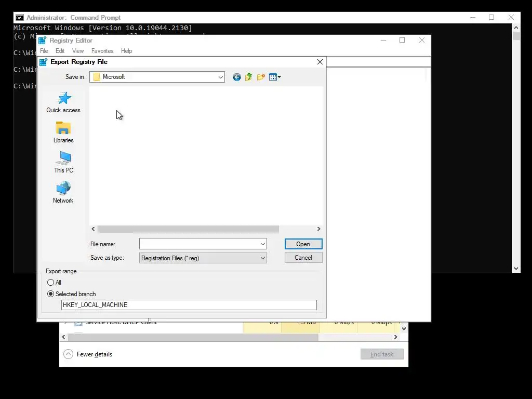Click right arrow of file list scrollbar
This screenshot has height=399, width=532.
319,229
